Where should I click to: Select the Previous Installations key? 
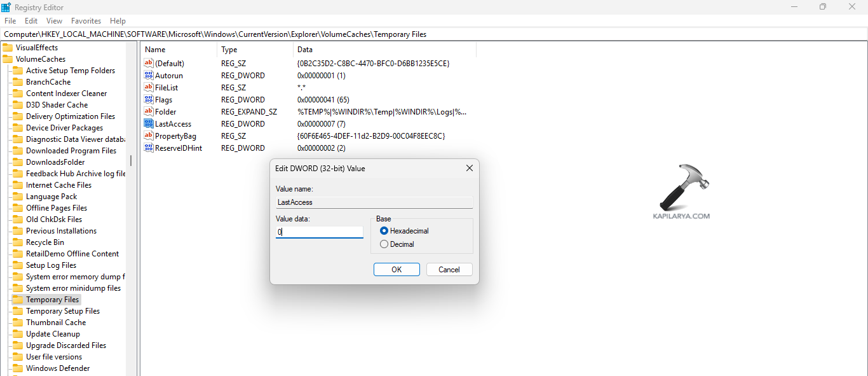(x=61, y=231)
